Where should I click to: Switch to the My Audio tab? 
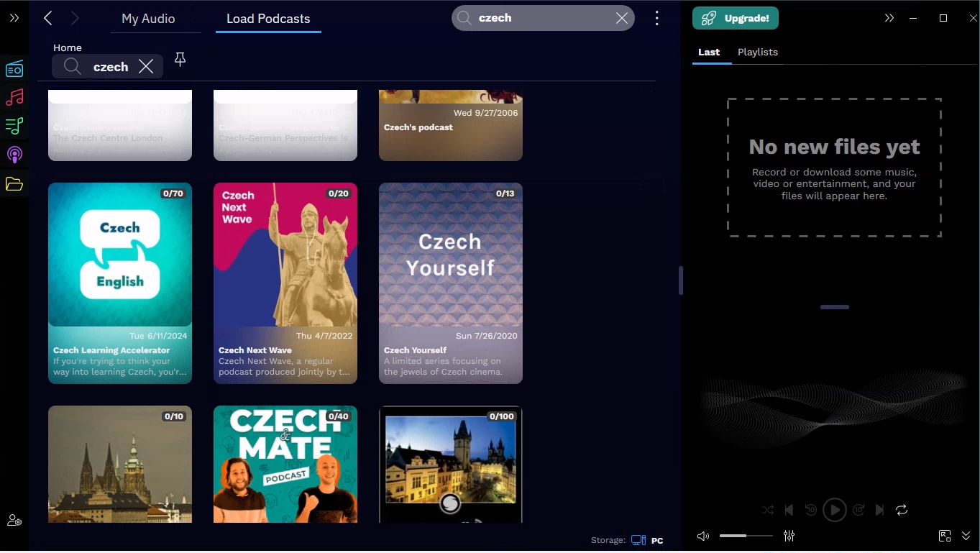pos(148,19)
